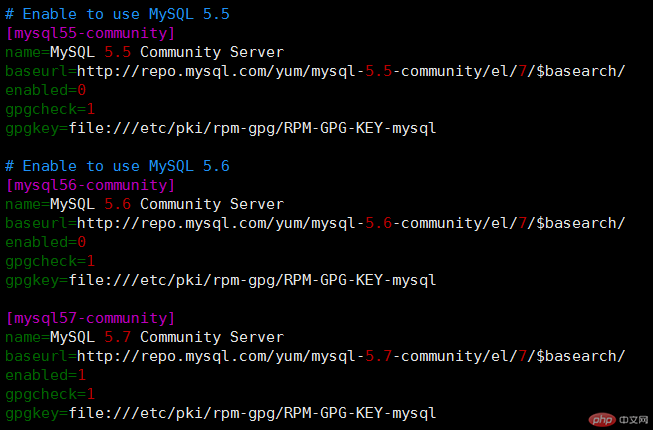Click the gpgkey line in the mysql56-community section

[x=220, y=280]
